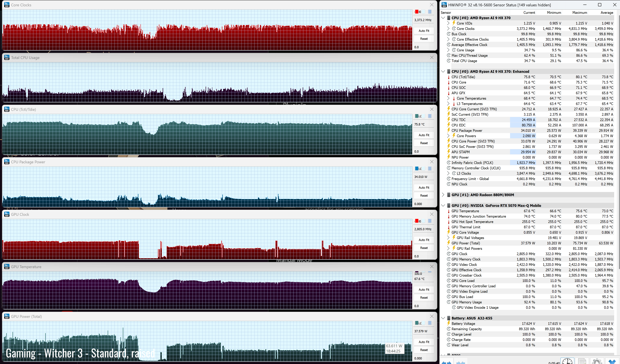The image size is (620, 364).
Task: Click the chip icon beside NVIDIA GeForce RTX 5070
Action: pyautogui.click(x=449, y=205)
